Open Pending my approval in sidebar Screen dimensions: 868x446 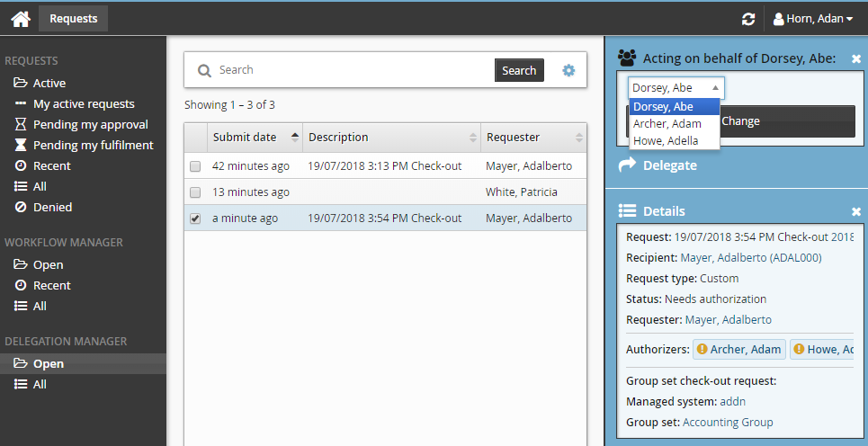tap(90, 124)
